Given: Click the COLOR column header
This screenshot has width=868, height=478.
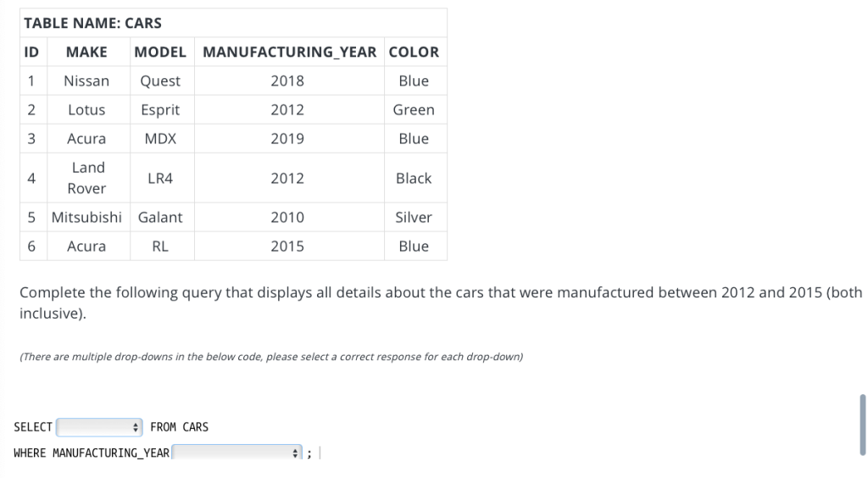Looking at the screenshot, I should click(x=414, y=52).
